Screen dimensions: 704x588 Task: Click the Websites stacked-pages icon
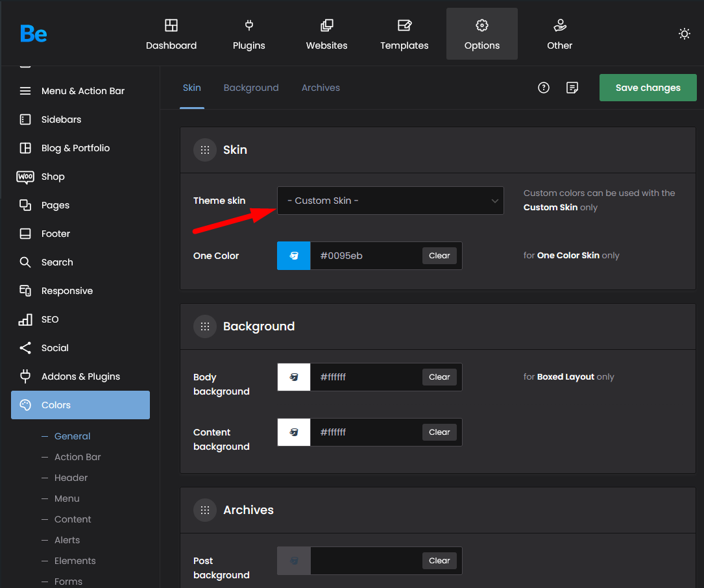(x=327, y=25)
